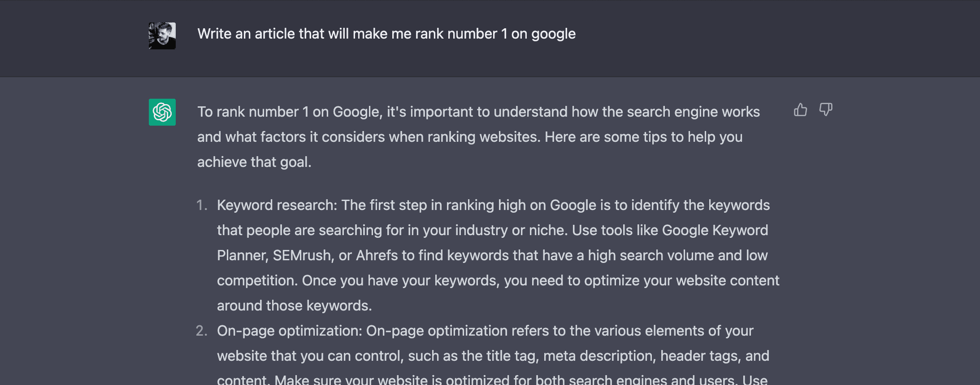The height and width of the screenshot is (385, 980).
Task: Click the user's profile photo
Action: click(x=162, y=36)
